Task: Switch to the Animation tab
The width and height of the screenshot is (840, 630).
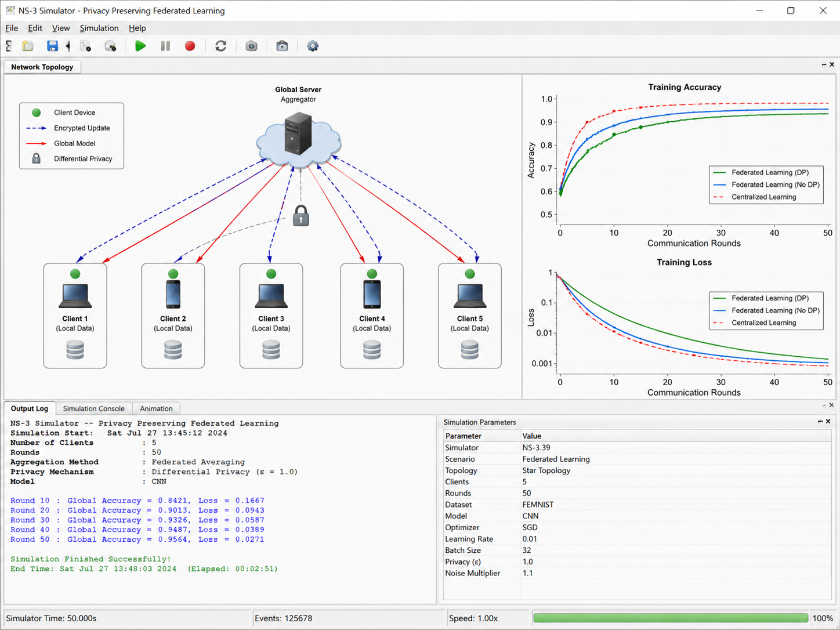Action: [156, 408]
